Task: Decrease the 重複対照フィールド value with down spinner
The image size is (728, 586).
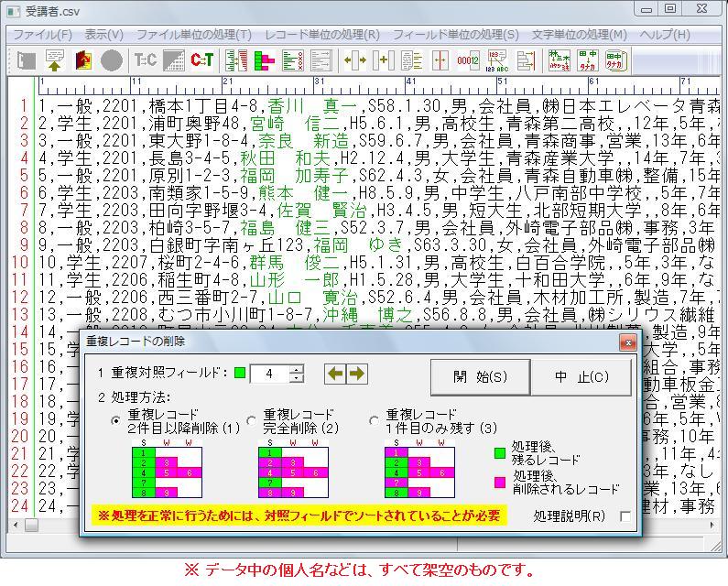Action: [297, 378]
